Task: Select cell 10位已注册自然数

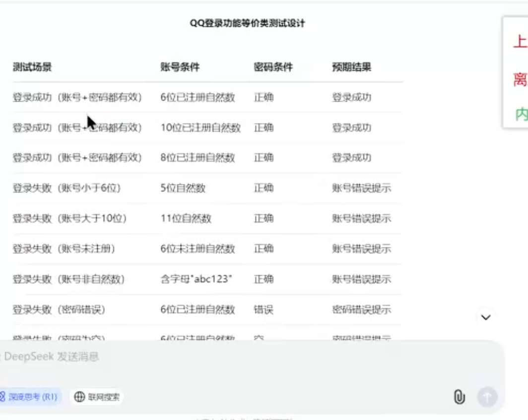Action: pos(200,127)
